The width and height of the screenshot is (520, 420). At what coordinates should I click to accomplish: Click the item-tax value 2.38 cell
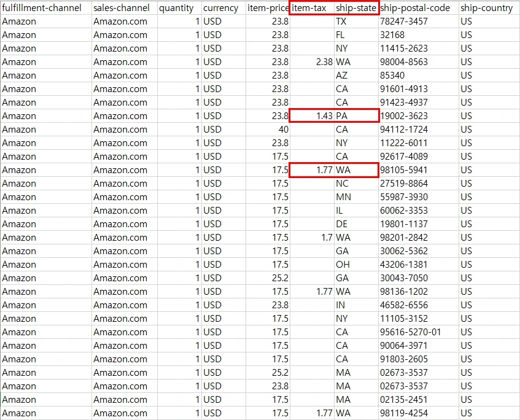tap(313, 62)
